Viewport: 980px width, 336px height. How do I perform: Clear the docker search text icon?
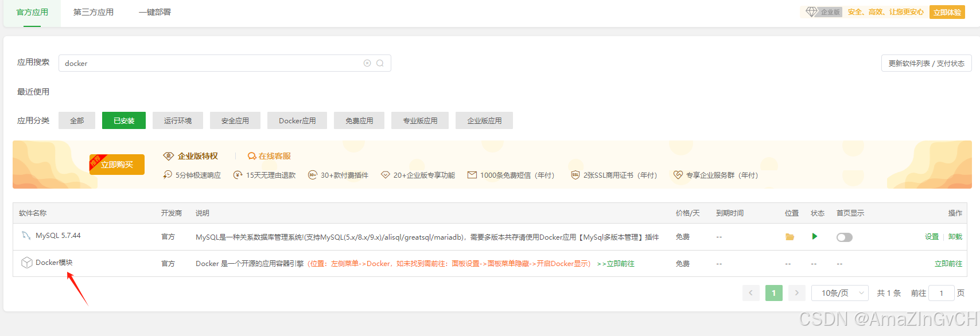(367, 63)
